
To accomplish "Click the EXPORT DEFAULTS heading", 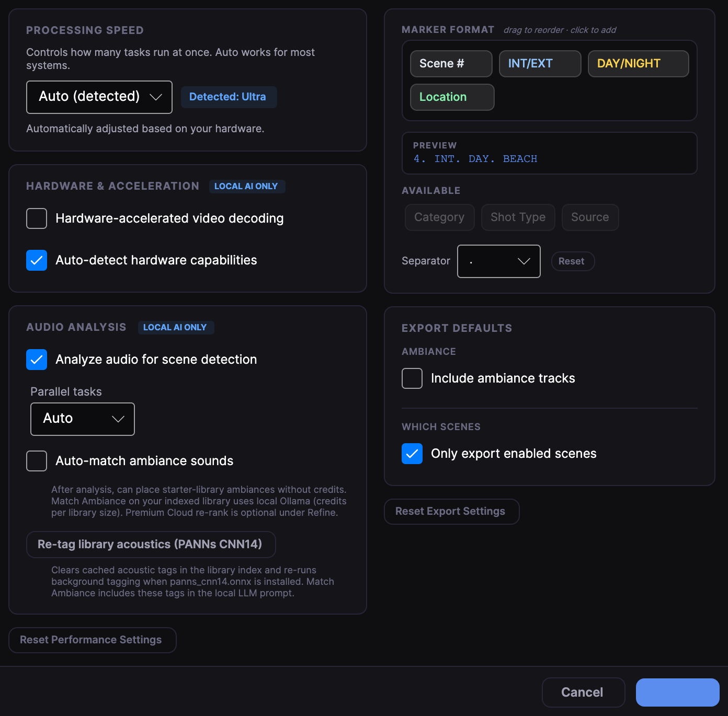I will (x=457, y=329).
